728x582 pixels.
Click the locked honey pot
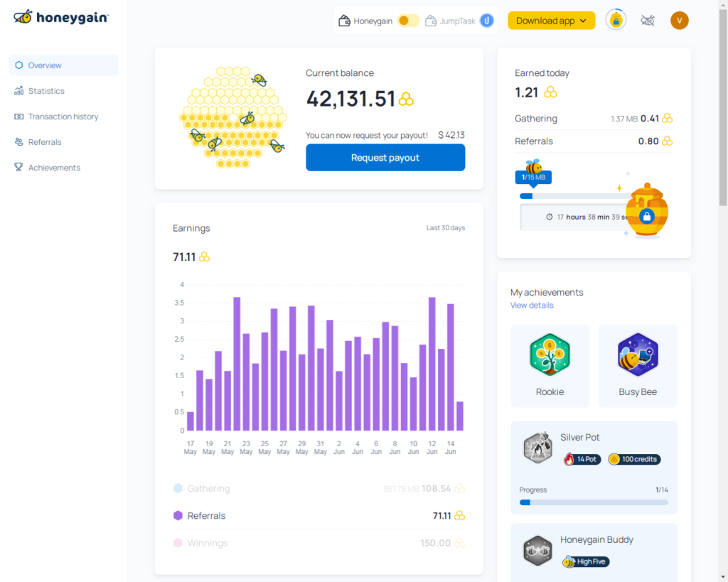[647, 210]
